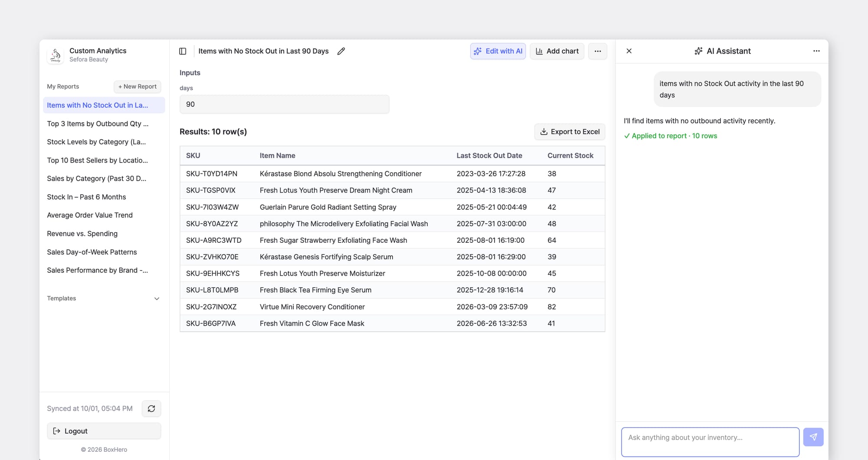Expand the Templates section

tap(104, 298)
